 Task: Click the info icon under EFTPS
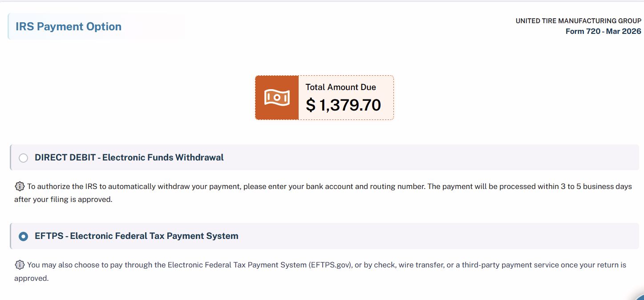click(x=20, y=265)
